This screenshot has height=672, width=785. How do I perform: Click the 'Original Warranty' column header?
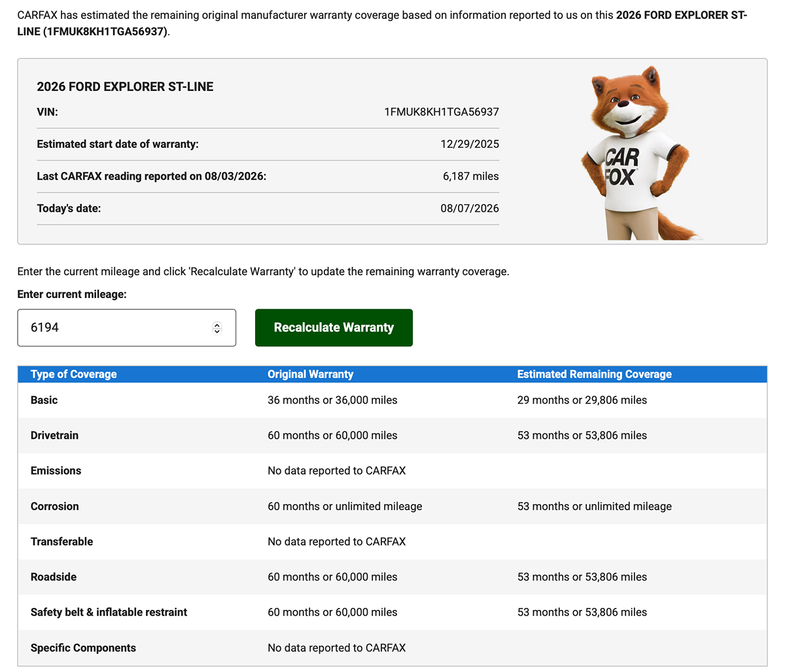pos(311,374)
